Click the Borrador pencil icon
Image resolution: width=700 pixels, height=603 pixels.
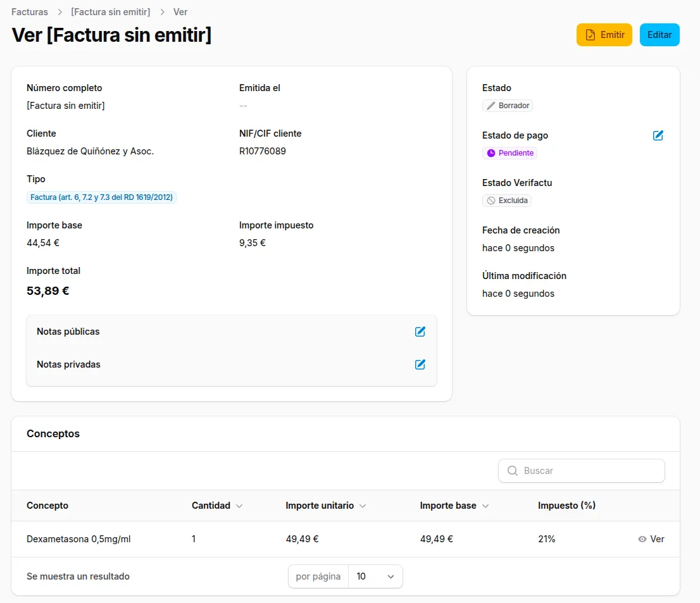[491, 106]
